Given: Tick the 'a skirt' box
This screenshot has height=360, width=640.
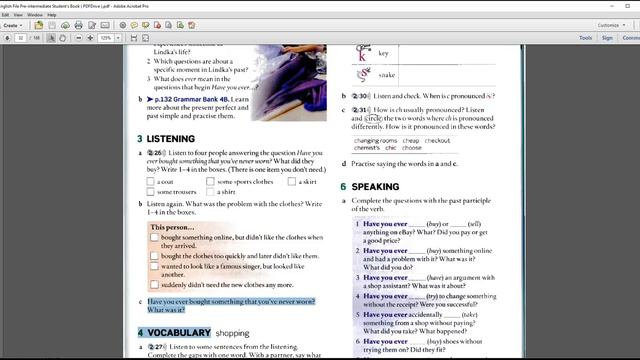Looking at the screenshot, I should (x=291, y=181).
